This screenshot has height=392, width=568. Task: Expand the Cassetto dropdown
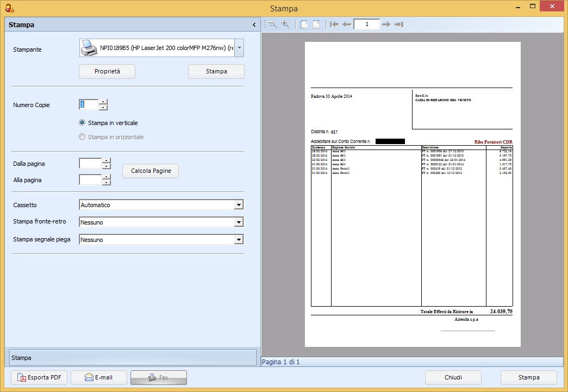coord(238,205)
